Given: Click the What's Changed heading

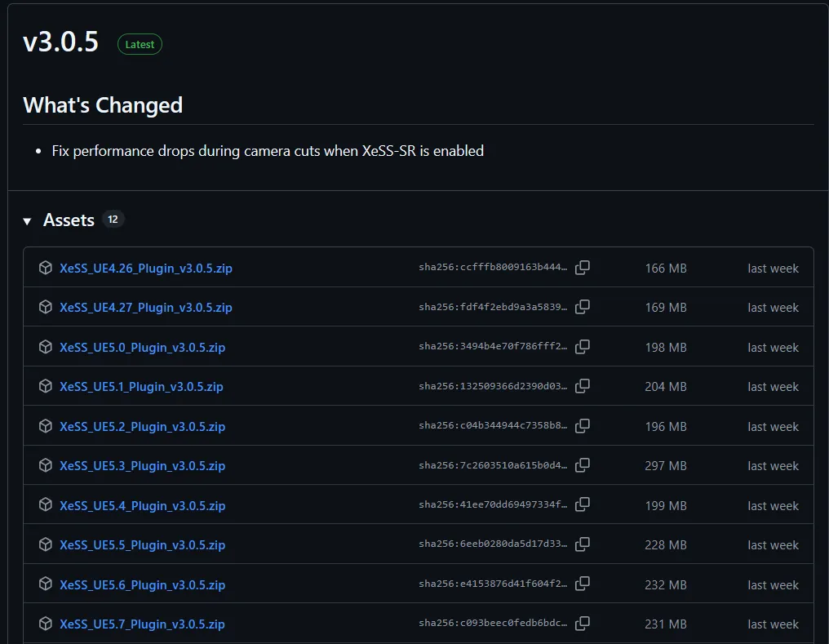Looking at the screenshot, I should (103, 105).
